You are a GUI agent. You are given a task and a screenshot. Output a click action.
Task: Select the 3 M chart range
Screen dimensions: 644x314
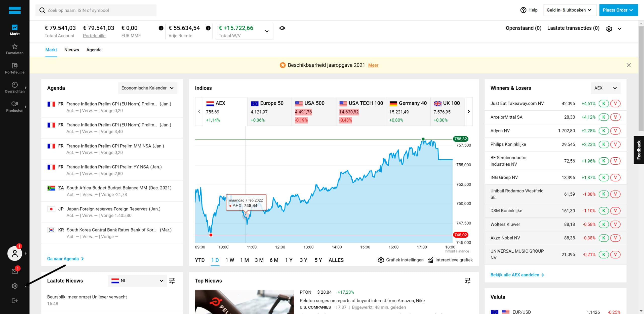[259, 260]
